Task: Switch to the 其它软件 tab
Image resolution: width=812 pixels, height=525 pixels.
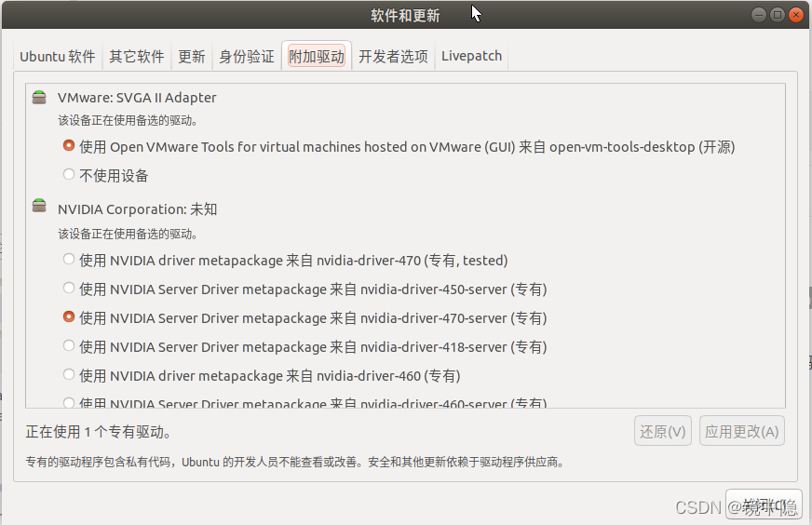Action: [x=137, y=56]
